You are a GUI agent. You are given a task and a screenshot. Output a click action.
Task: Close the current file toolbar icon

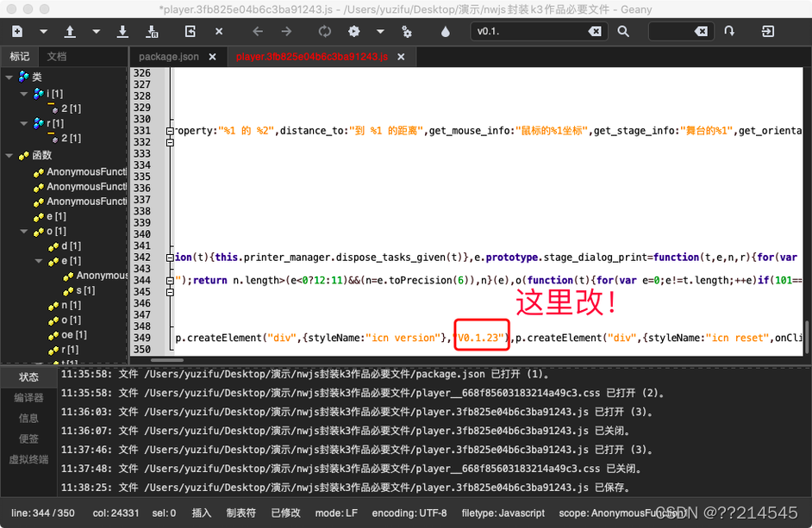pyautogui.click(x=219, y=32)
